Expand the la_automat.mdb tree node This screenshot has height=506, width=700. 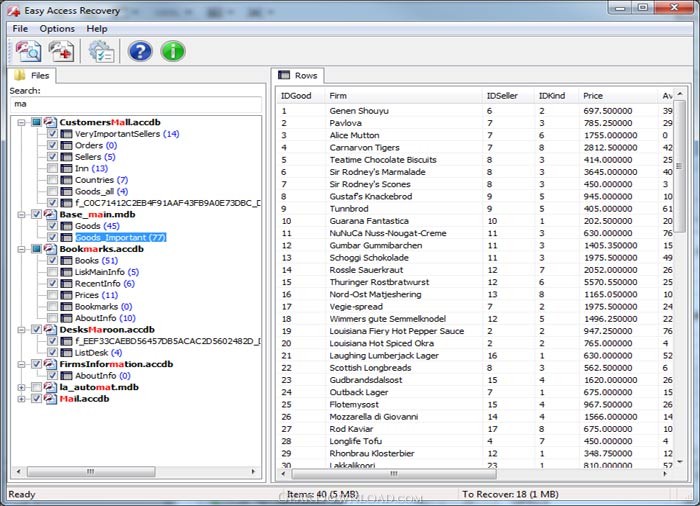pyautogui.click(x=22, y=387)
